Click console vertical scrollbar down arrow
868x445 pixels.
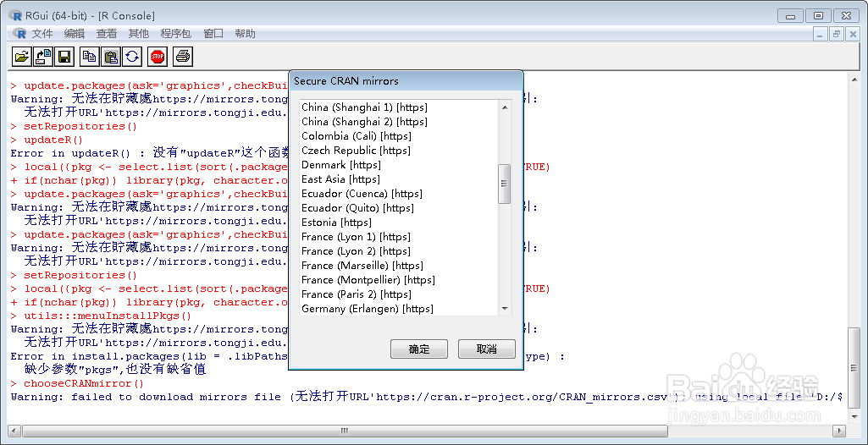854,417
